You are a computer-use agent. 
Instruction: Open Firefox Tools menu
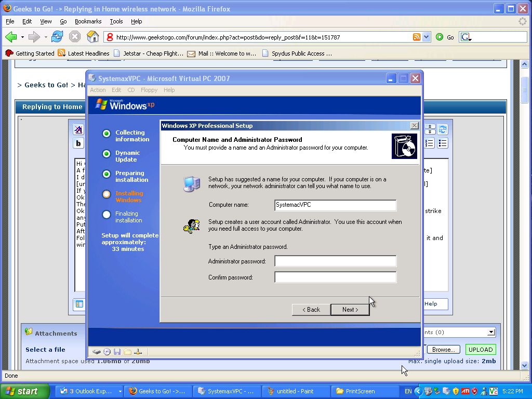click(x=116, y=21)
